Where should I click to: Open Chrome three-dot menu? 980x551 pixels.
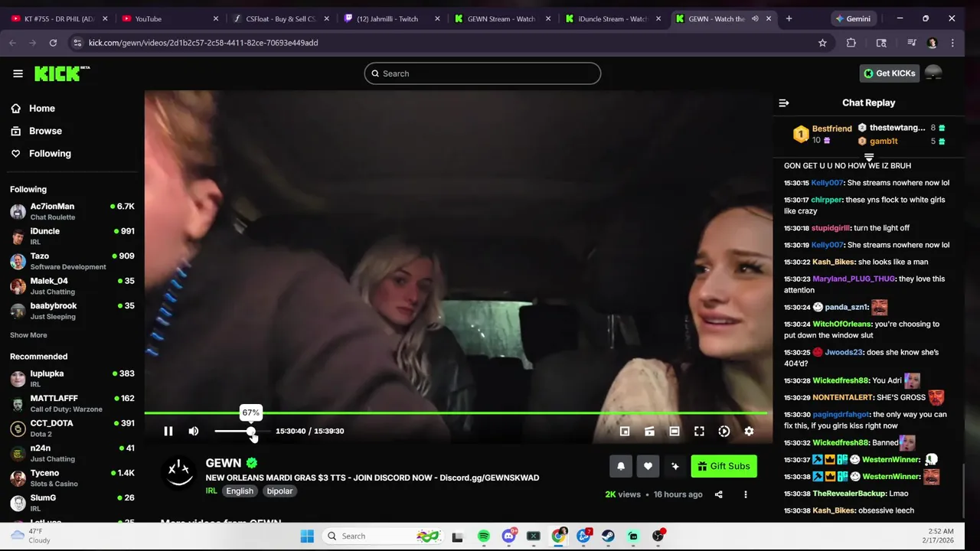(x=952, y=43)
